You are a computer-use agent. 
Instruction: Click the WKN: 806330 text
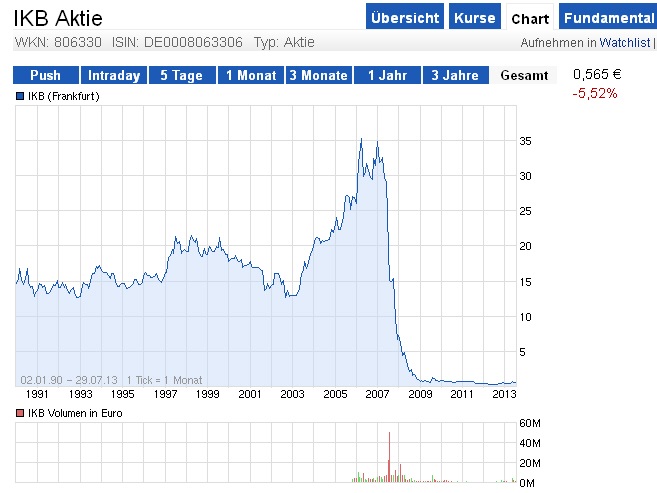(x=58, y=42)
